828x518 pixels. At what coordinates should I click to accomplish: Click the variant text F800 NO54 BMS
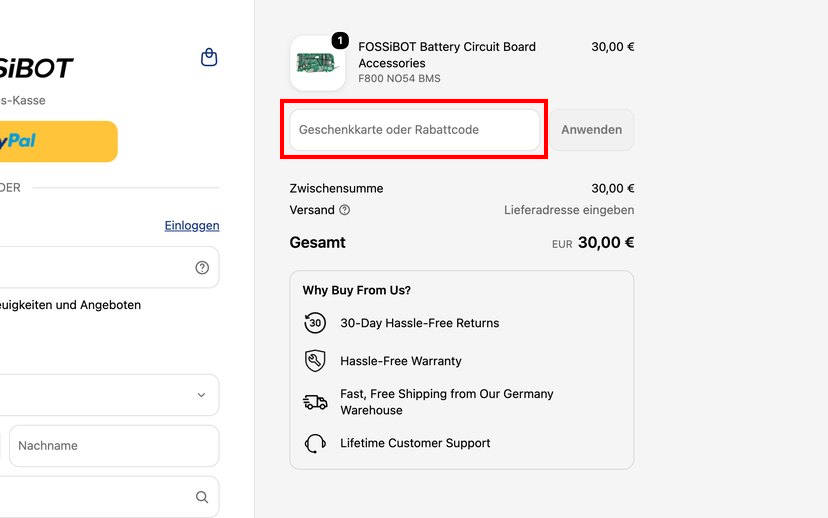399,79
